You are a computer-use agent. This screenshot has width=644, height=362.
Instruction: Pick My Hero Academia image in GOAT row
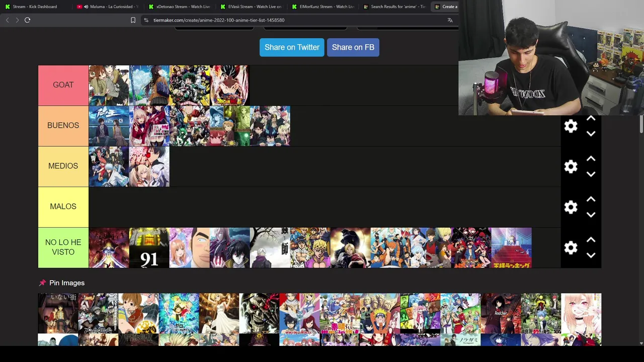pos(190,85)
